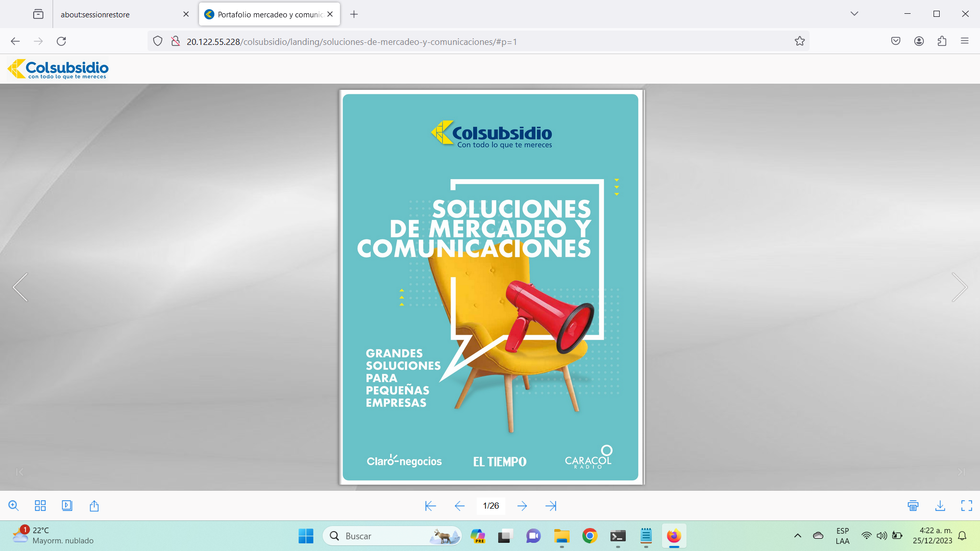Screen dimensions: 980x551
Task: Click the Colsubsidio header logo
Action: coord(58,69)
